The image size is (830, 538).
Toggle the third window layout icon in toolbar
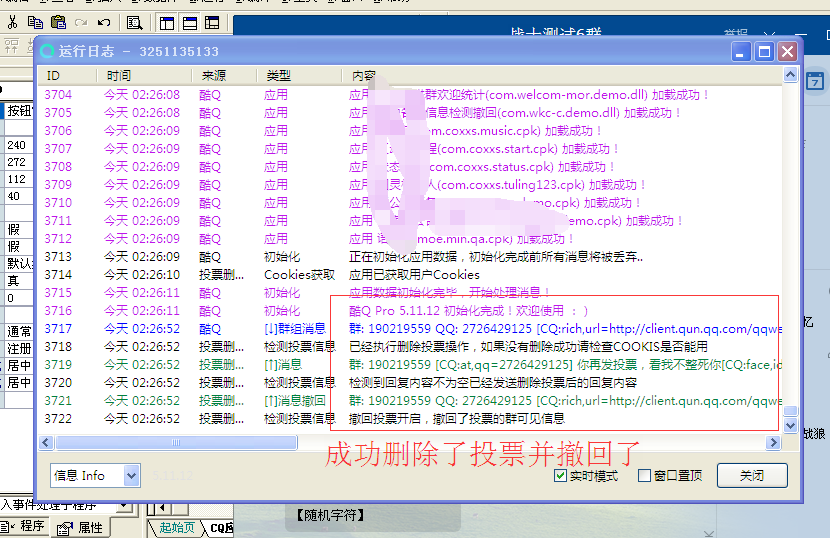(212, 23)
